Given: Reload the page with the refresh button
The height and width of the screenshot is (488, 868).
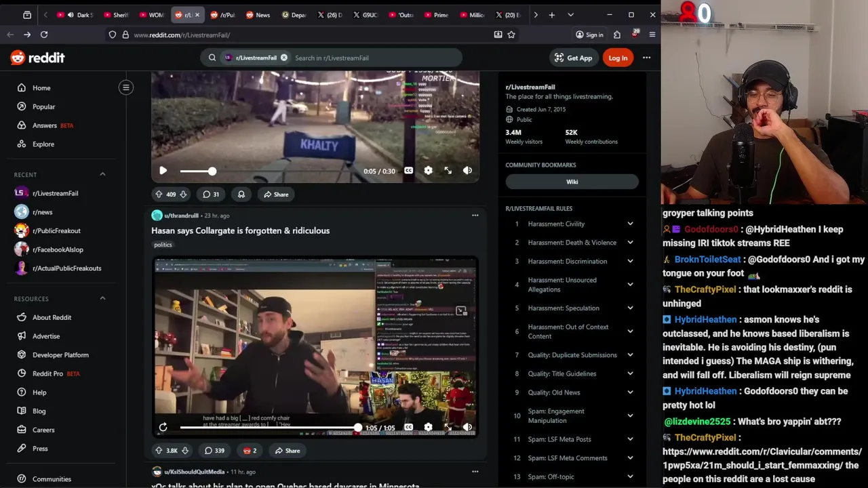Looking at the screenshot, I should pyautogui.click(x=44, y=35).
